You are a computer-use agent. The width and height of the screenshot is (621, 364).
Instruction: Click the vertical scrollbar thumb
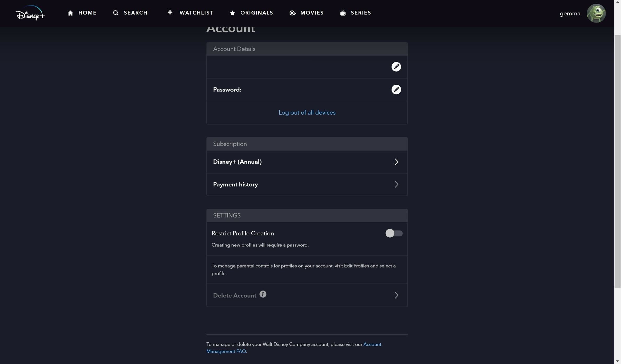pos(617,161)
